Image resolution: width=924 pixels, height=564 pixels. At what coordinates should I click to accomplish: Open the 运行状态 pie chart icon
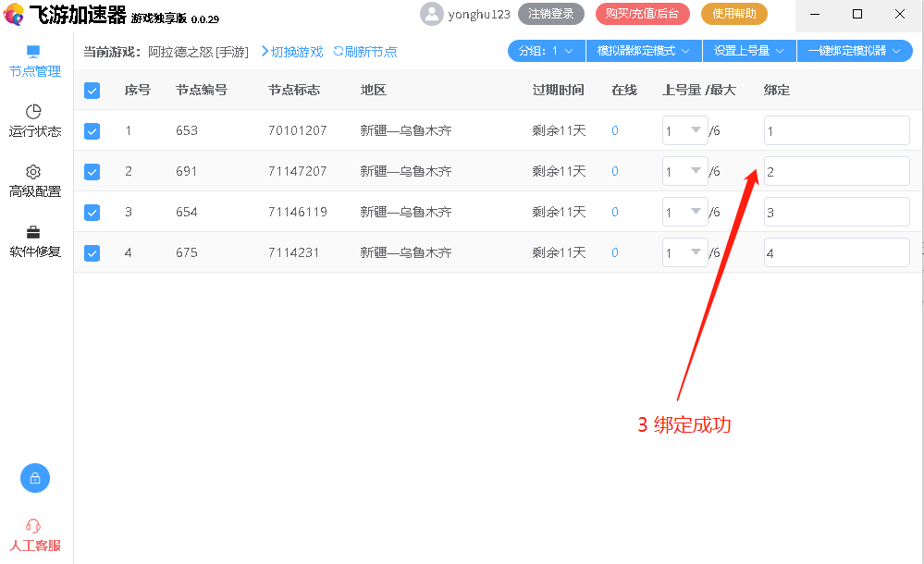coord(33,111)
